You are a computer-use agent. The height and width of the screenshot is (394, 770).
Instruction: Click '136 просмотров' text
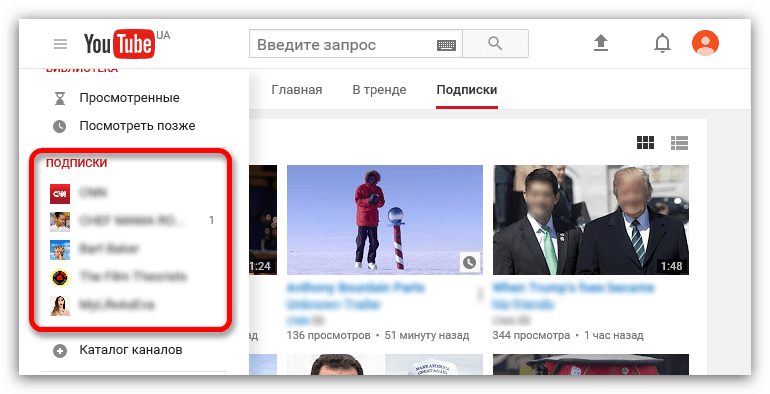click(x=329, y=336)
